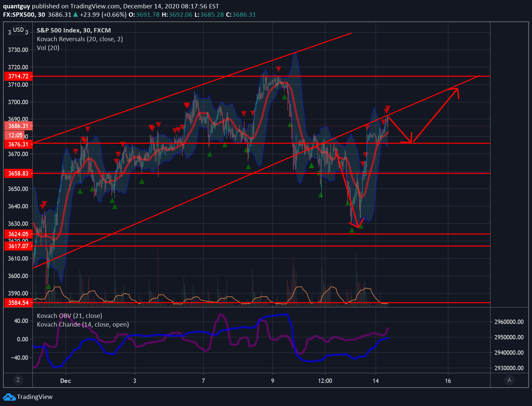
Task: Select the Kovach Chande indicator legend
Action: pyautogui.click(x=83, y=325)
